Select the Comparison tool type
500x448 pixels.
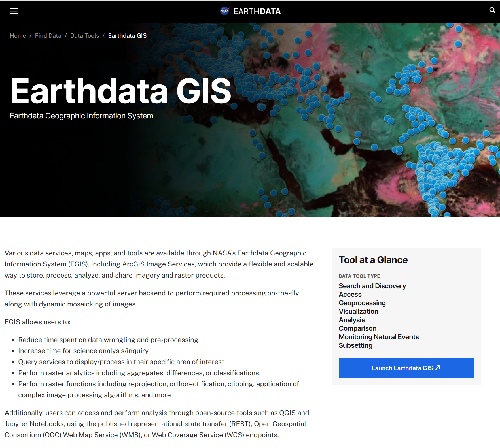358,328
